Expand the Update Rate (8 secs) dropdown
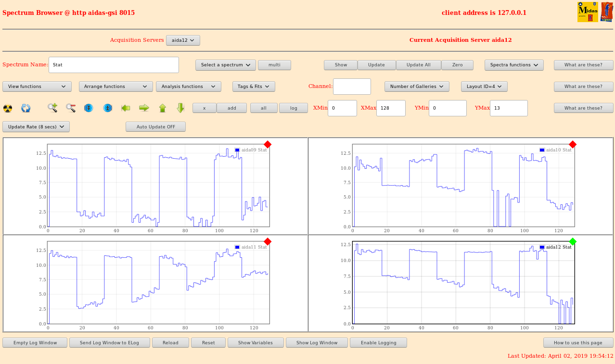This screenshot has width=615, height=364. 36,127
